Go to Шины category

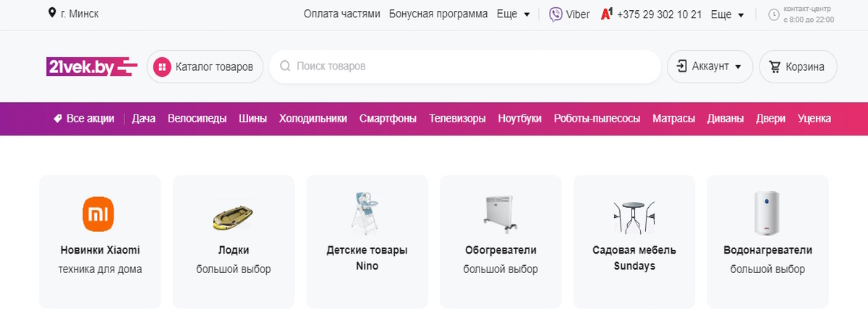(253, 119)
